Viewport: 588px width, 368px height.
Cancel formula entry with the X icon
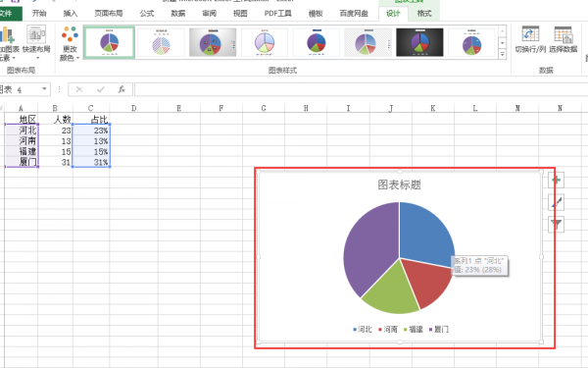(79, 89)
